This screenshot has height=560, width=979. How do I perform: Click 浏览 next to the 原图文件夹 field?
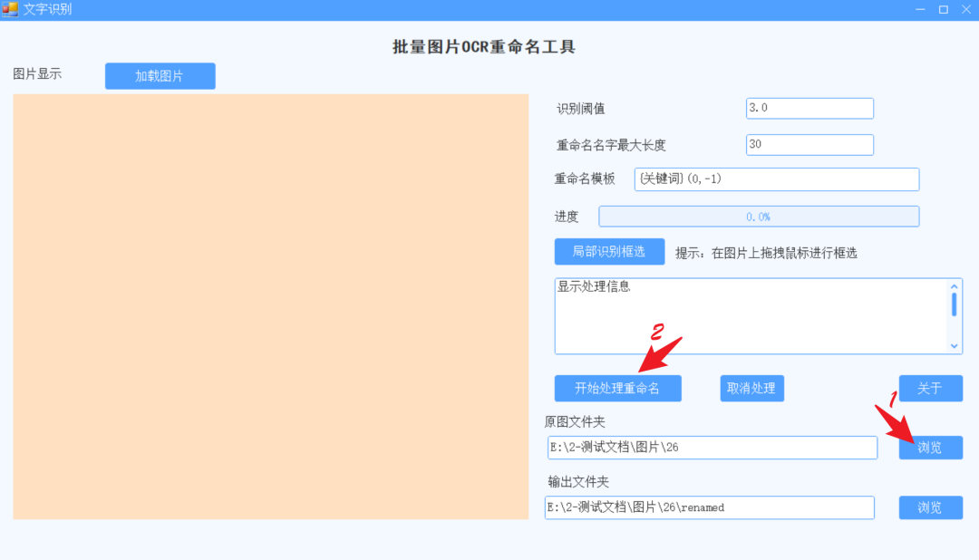(930, 447)
